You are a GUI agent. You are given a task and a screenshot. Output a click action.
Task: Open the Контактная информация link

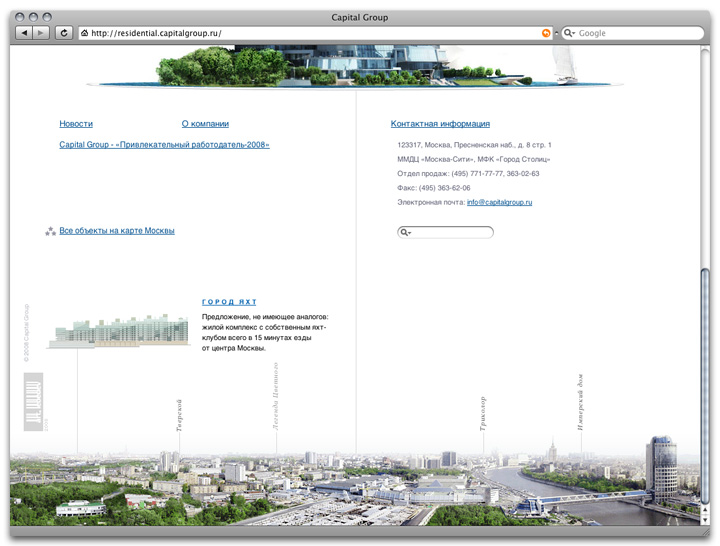coord(440,124)
